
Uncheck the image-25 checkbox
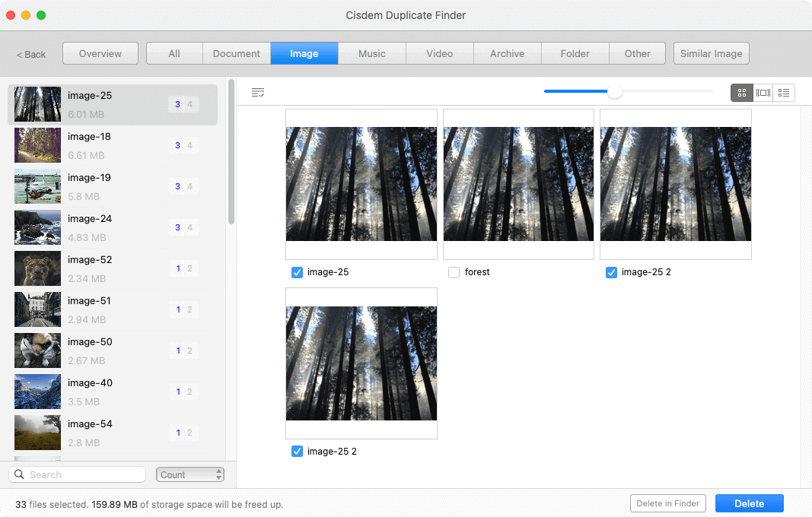click(297, 271)
